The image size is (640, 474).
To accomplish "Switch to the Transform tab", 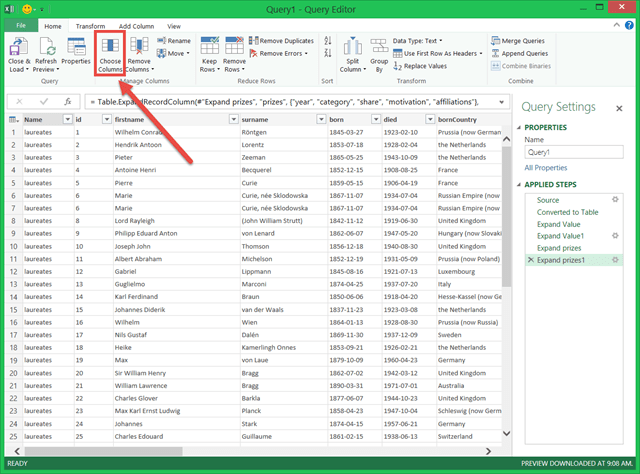I will click(90, 24).
